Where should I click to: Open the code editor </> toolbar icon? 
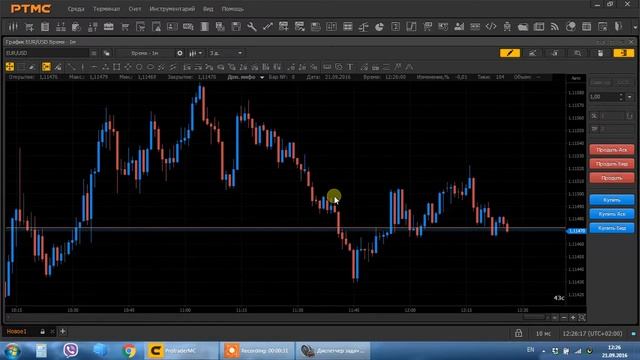(x=491, y=27)
